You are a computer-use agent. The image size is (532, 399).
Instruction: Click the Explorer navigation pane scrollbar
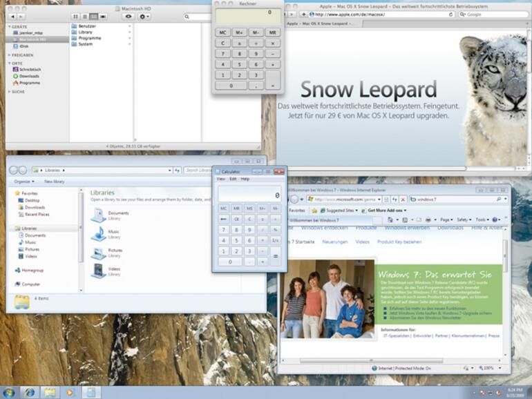pos(81,227)
